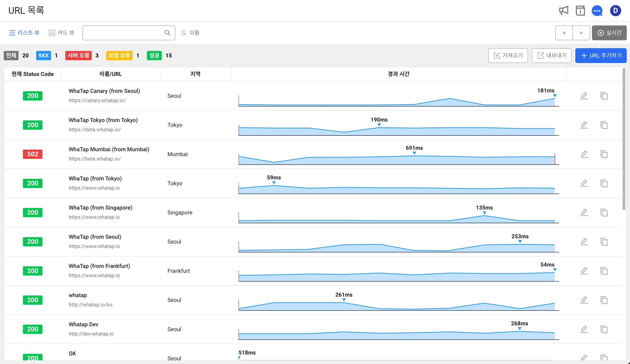Switch to list view (리스트 뷰)
The width and height of the screenshot is (630, 364).
click(24, 33)
